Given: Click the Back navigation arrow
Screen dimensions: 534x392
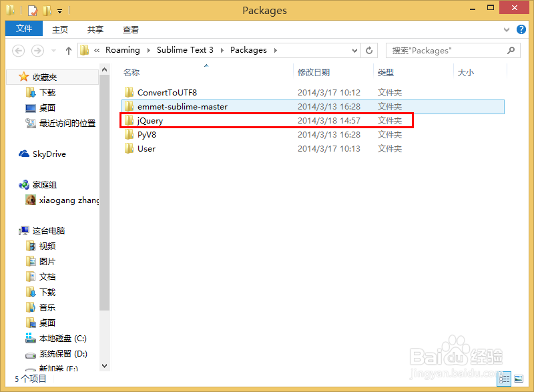Looking at the screenshot, I should tap(19, 51).
